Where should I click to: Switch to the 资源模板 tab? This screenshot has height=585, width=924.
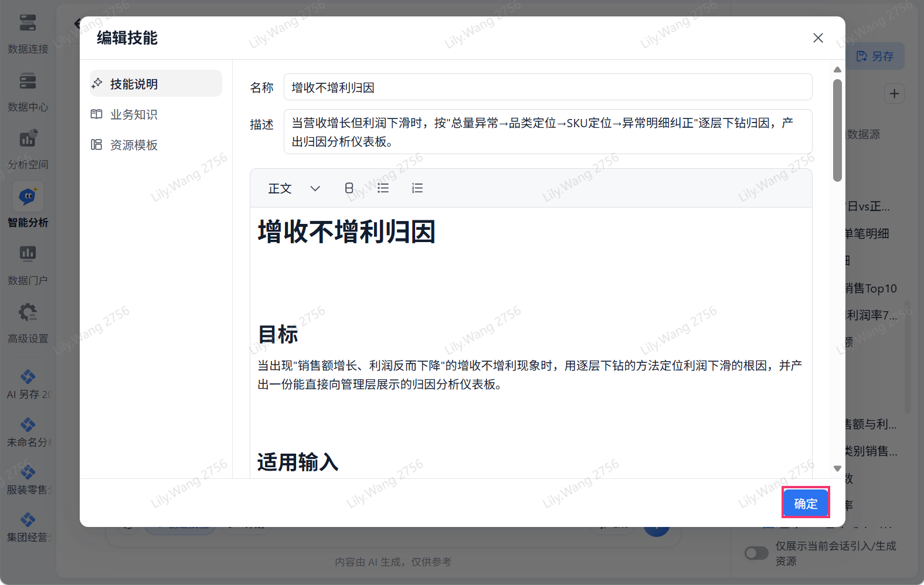pyautogui.click(x=156, y=145)
